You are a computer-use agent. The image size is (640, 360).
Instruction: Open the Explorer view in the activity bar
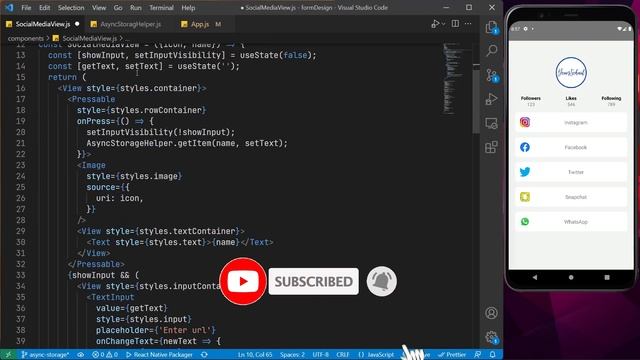491,27
